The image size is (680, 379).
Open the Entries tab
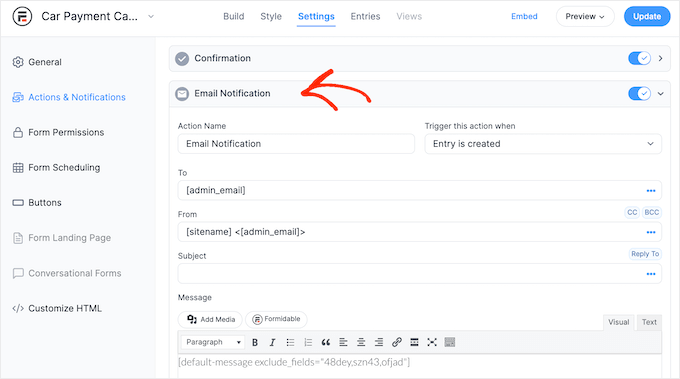(366, 16)
